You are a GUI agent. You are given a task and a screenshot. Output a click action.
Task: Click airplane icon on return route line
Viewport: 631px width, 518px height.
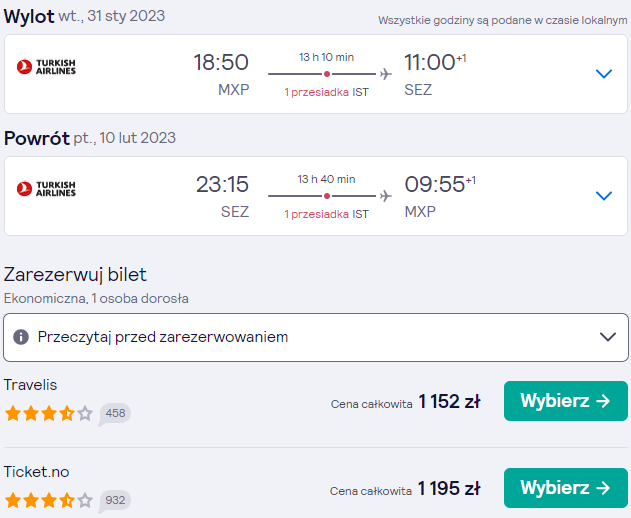pyautogui.click(x=386, y=196)
